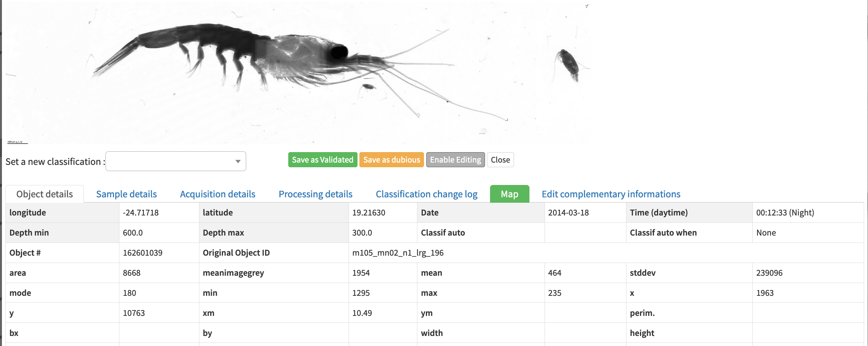Save the object as Validated
This screenshot has width=868, height=346.
(322, 159)
